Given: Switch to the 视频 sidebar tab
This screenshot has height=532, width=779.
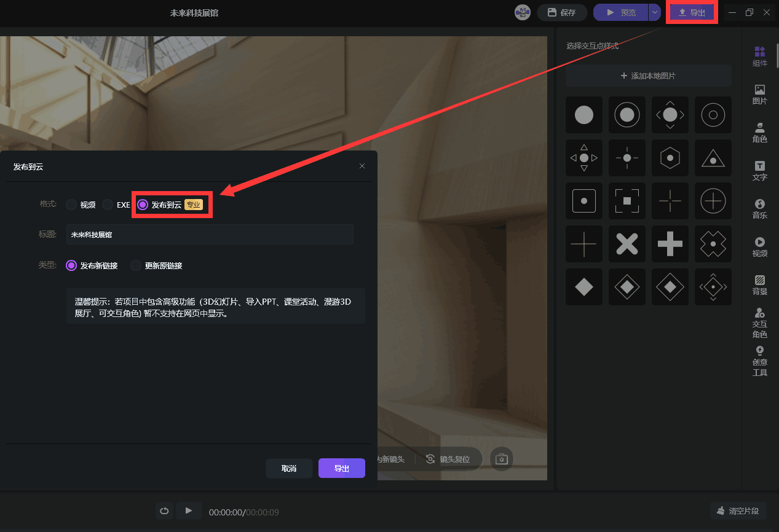Looking at the screenshot, I should click(759, 247).
